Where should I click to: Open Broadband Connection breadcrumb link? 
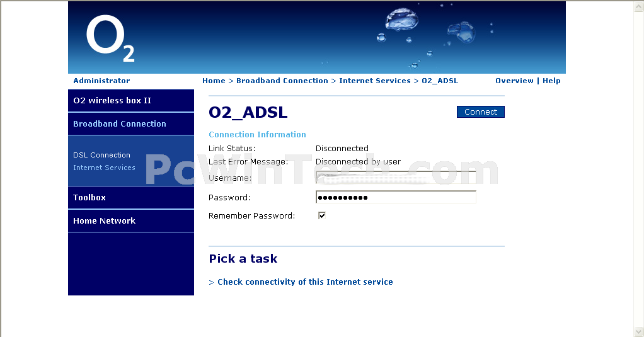coord(282,81)
